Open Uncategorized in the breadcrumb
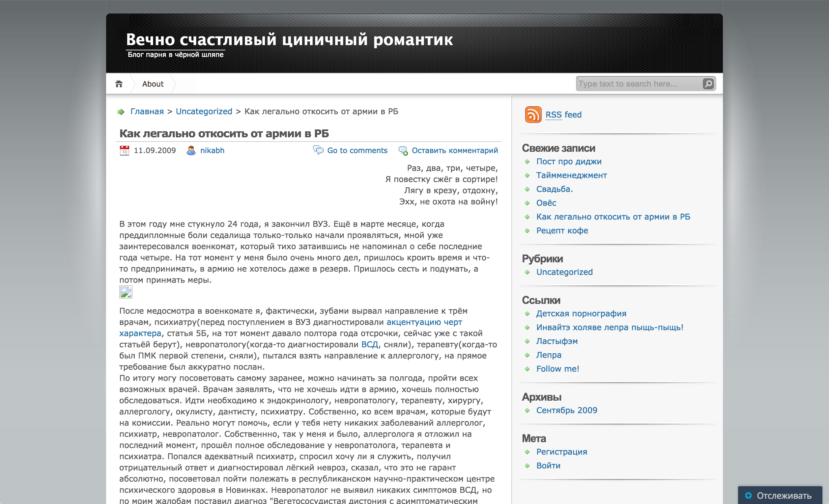This screenshot has height=504, width=829. [204, 111]
